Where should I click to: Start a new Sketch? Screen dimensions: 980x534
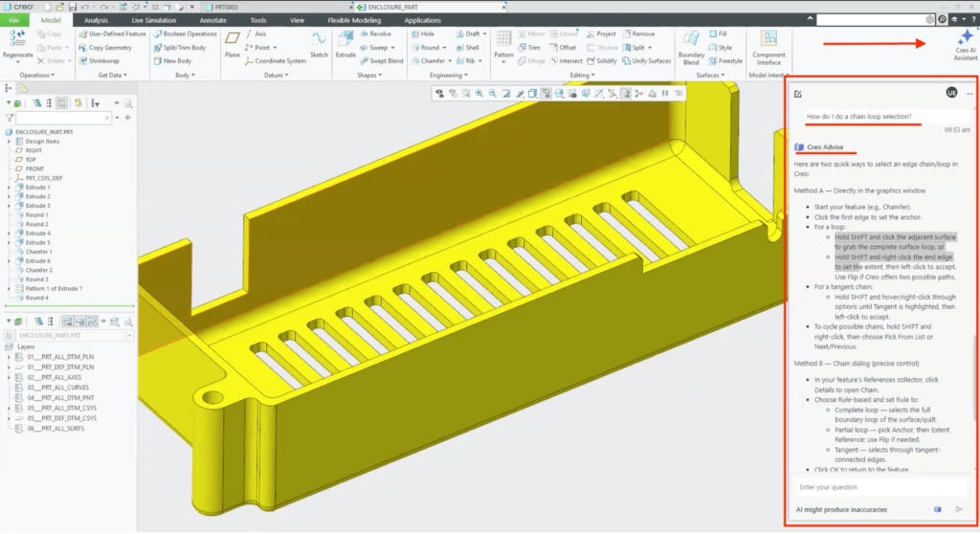[x=319, y=45]
